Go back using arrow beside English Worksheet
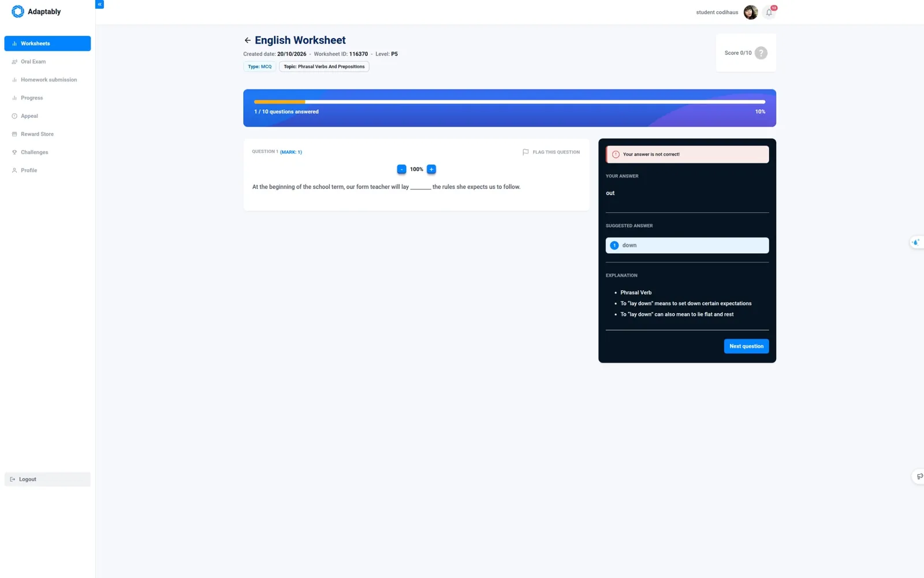Image resolution: width=924 pixels, height=578 pixels. click(247, 40)
